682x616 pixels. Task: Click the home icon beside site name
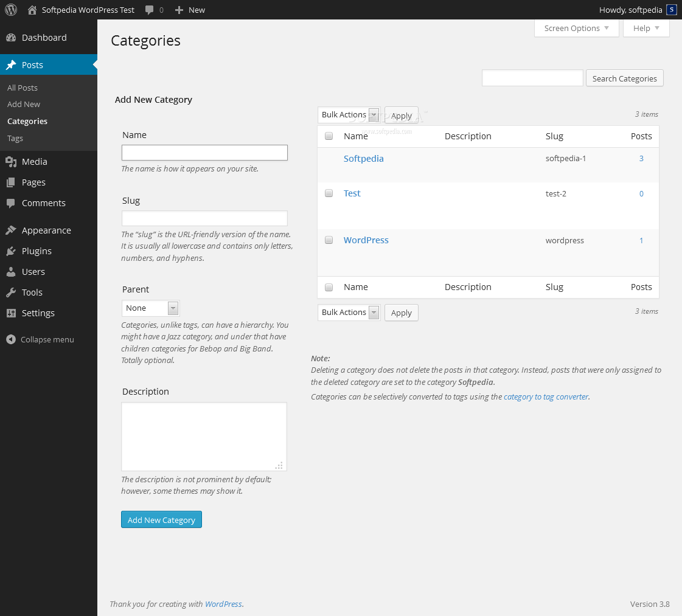pyautogui.click(x=32, y=10)
